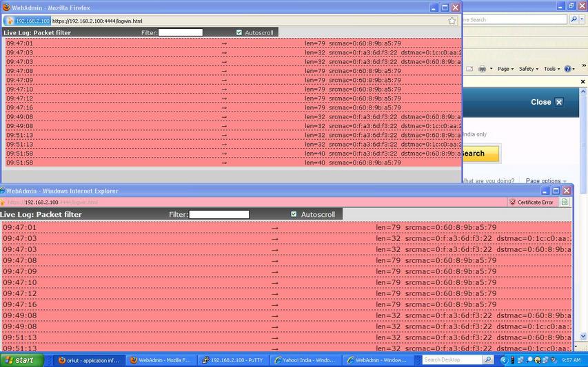
Task: Minimize the IE WebAdmin window
Action: coord(545,191)
